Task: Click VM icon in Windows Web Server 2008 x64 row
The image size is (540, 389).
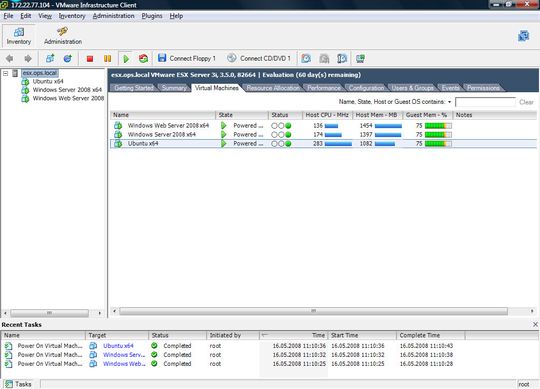Action: pos(118,126)
